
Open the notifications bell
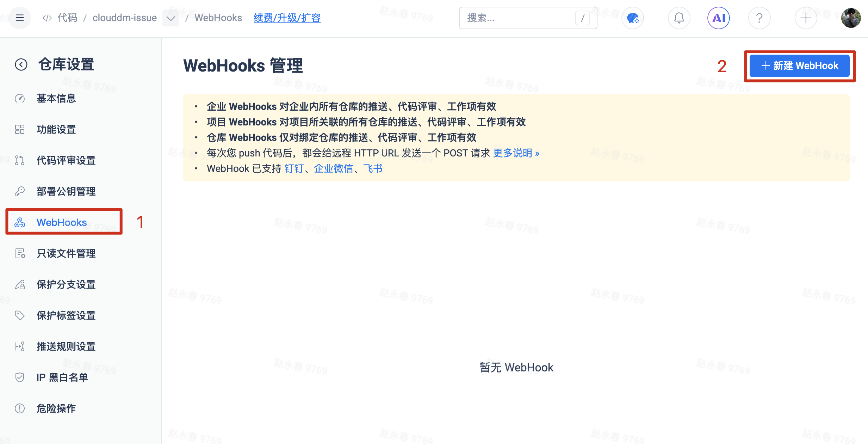tap(679, 18)
